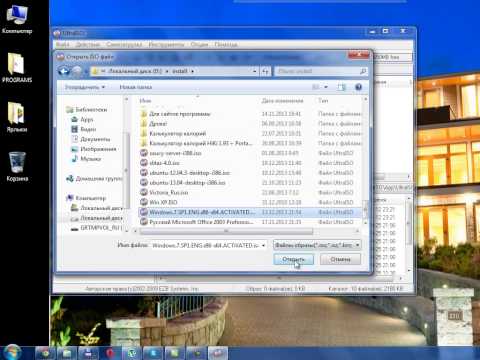Screen dimensions: 480x360
Task: Sort by the Дата изменения column header
Action: 282,100
